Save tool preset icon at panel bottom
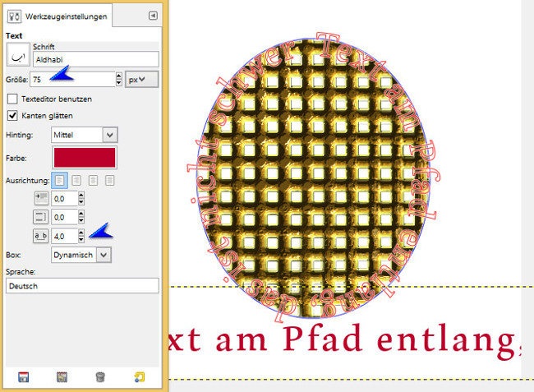Viewport: 534px width, 392px height. point(23,377)
